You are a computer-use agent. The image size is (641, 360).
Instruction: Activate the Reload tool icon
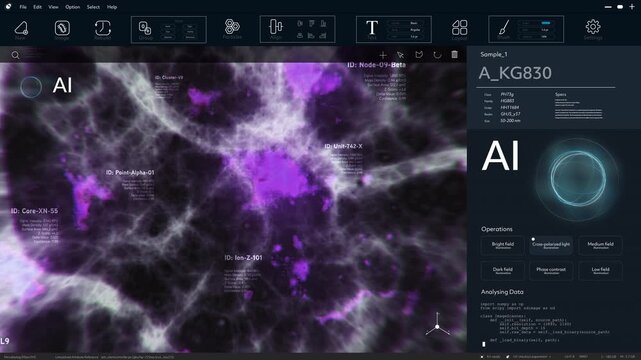pyautogui.click(x=103, y=28)
